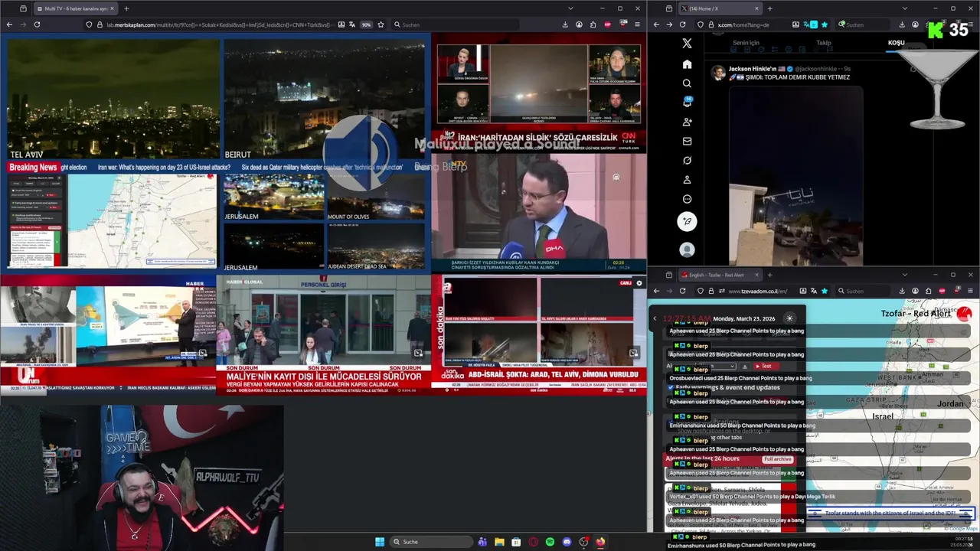Image resolution: width=980 pixels, height=551 pixels.
Task: Click the tracking protection shield in Tzofar window
Action: point(701,291)
